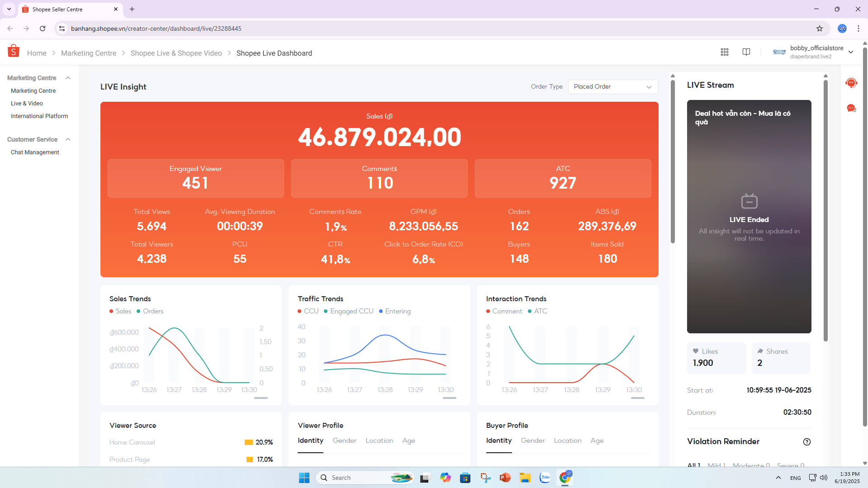Click Traffic Trends chart scroll handle
868x488 pixels.
(449, 398)
